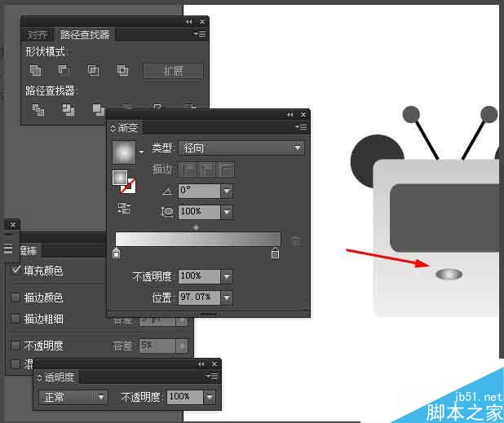The width and height of the screenshot is (504, 423).
Task: Click the aspect ratio 100% field
Action: point(199,212)
